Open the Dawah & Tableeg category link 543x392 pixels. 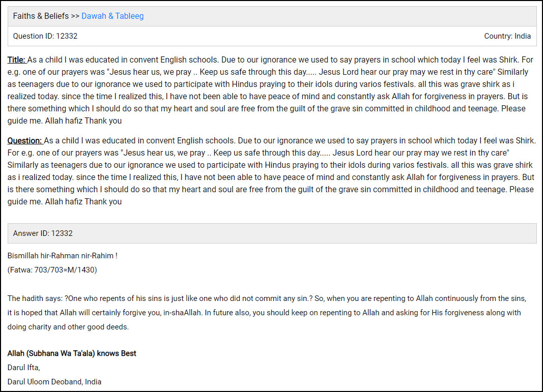click(112, 16)
